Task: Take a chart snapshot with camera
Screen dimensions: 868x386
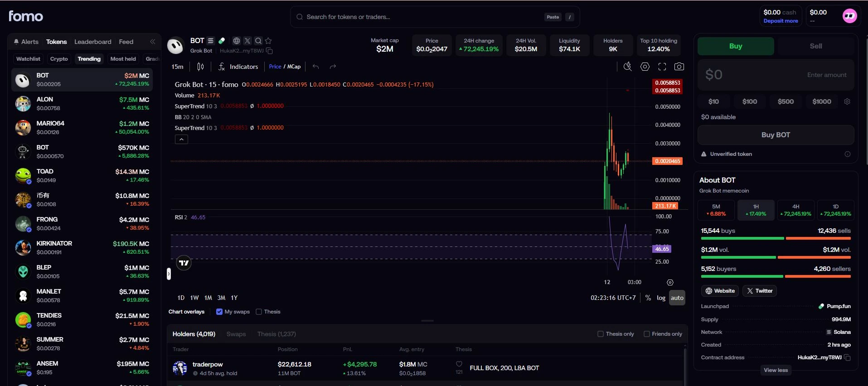Action: point(679,67)
